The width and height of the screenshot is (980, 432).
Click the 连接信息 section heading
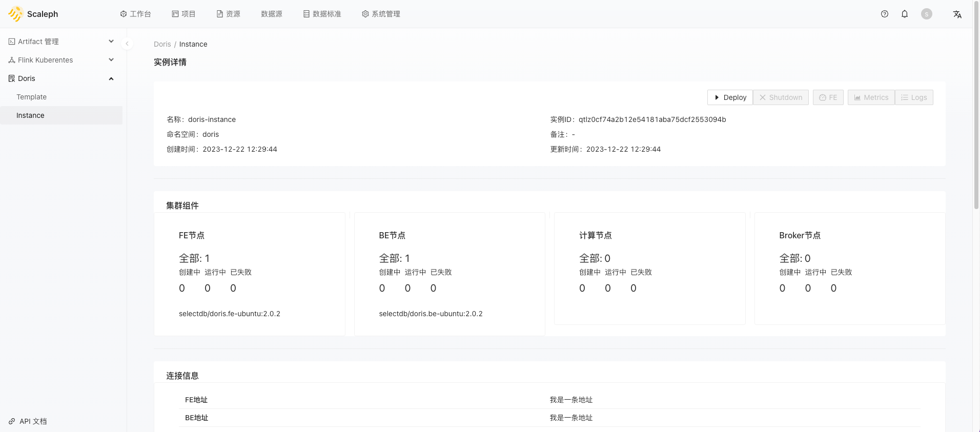[x=182, y=376]
